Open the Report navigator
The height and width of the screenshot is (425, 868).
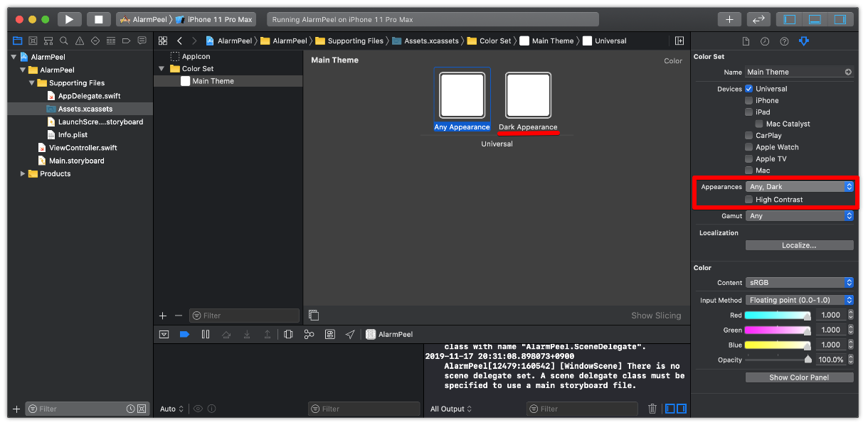[142, 41]
